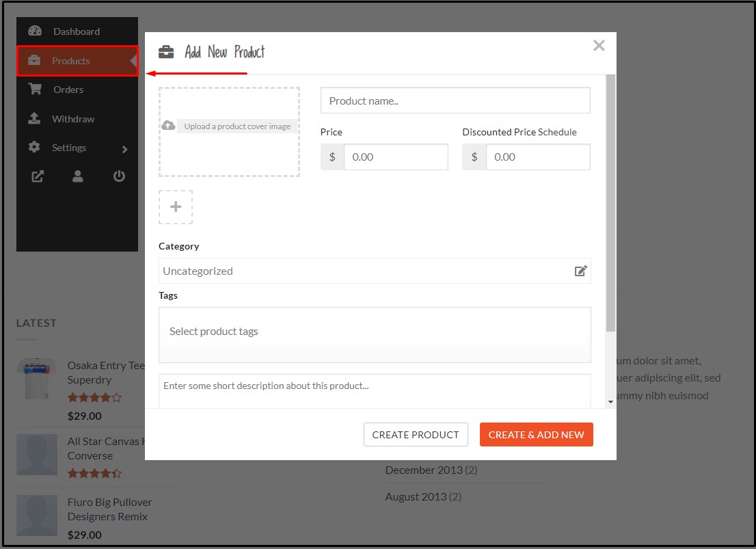This screenshot has height=549, width=756.
Task: Click the Fluro Big Pullover placeholder thumbnail
Action: [x=37, y=515]
